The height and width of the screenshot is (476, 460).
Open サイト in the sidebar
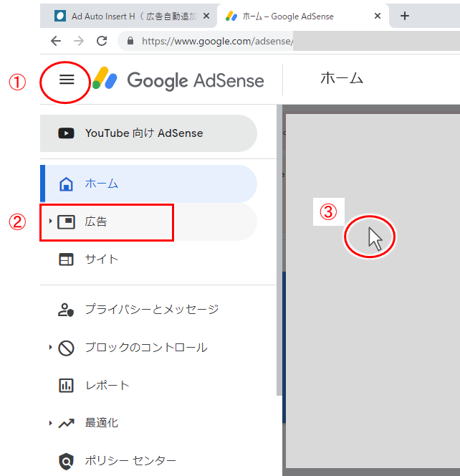(148, 260)
